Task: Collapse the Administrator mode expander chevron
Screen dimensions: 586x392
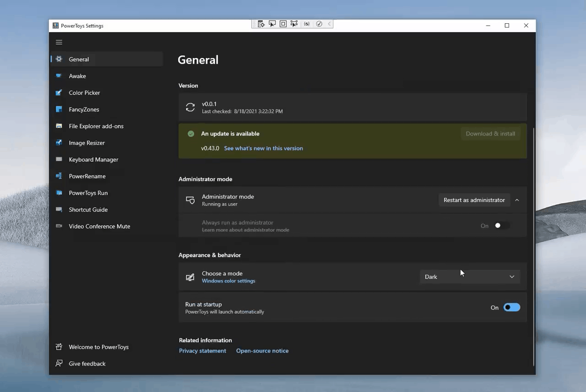Action: click(x=517, y=200)
